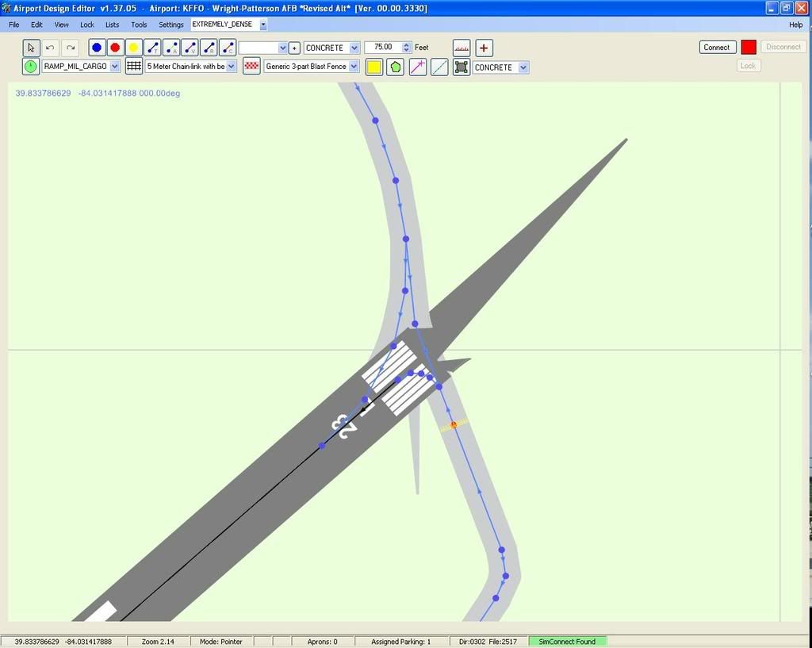Image resolution: width=812 pixels, height=648 pixels.
Task: Select the green pentagon polygon tool
Action: pos(395,67)
